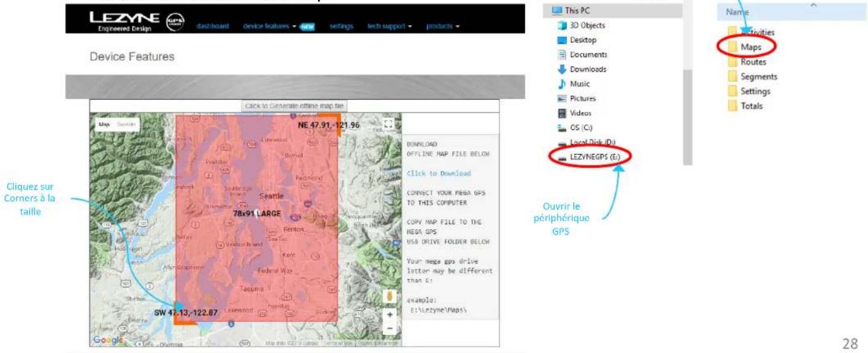The image size is (868, 353).
Task: Select the orange NE corner handle
Action: click(x=335, y=118)
